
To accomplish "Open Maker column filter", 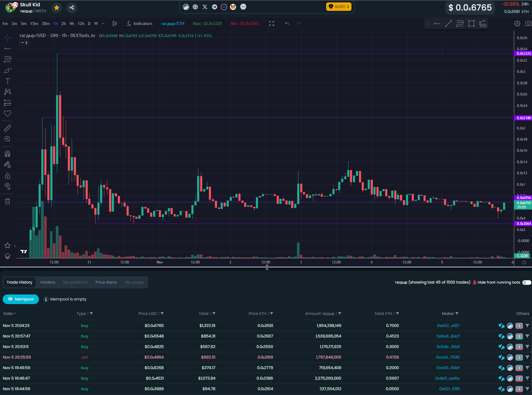I will (457, 314).
